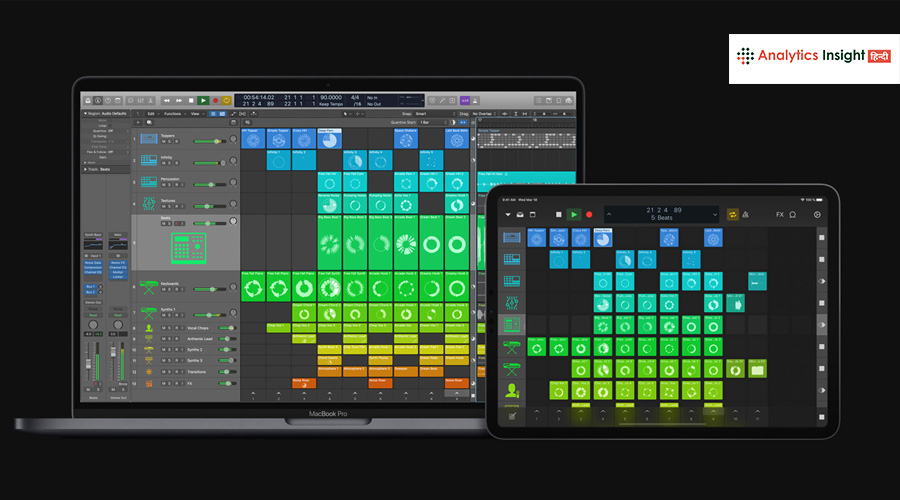Image resolution: width=900 pixels, height=500 pixels.
Task: Toggle record enable on Beats track
Action: pos(177,223)
